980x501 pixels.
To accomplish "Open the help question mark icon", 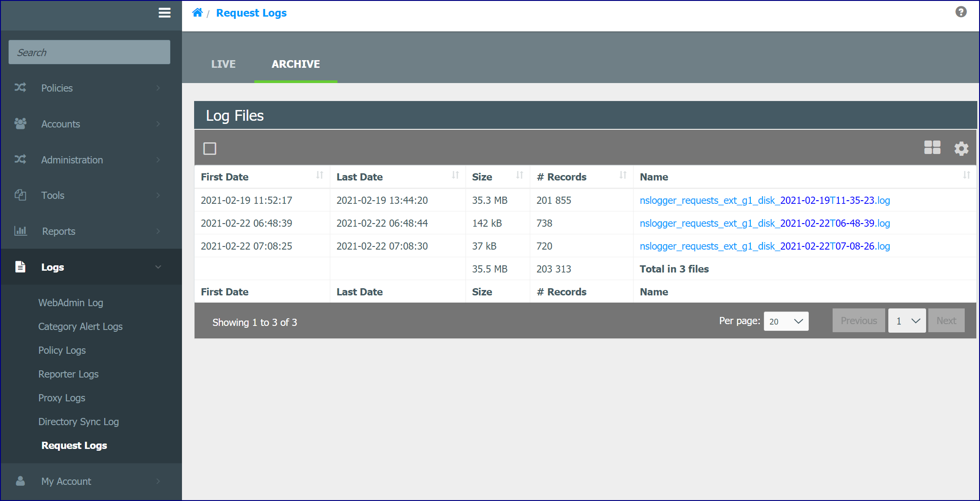I will tap(961, 12).
